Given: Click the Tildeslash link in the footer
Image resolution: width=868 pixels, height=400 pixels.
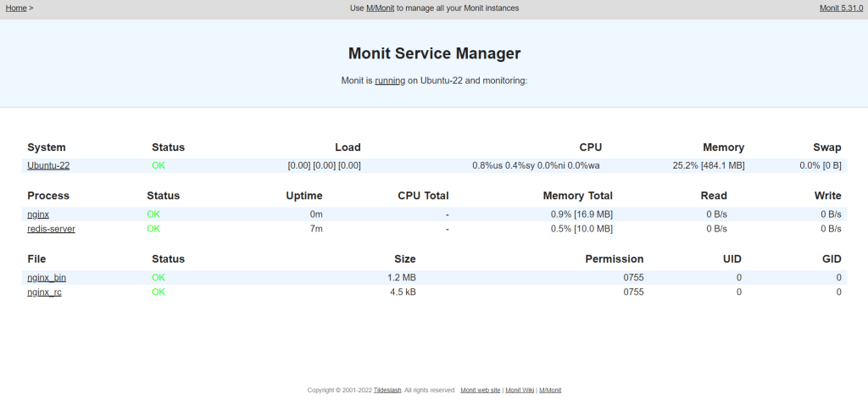Looking at the screenshot, I should click(387, 390).
